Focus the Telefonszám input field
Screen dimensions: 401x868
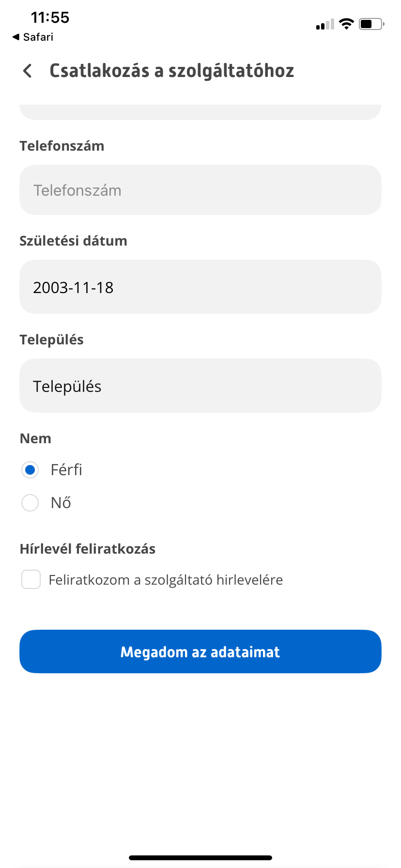click(200, 190)
